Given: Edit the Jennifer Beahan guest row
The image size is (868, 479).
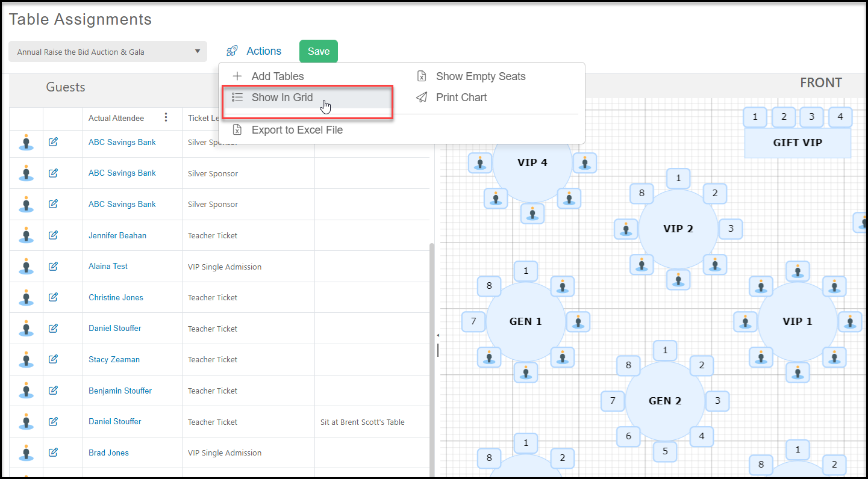Looking at the screenshot, I should point(53,235).
